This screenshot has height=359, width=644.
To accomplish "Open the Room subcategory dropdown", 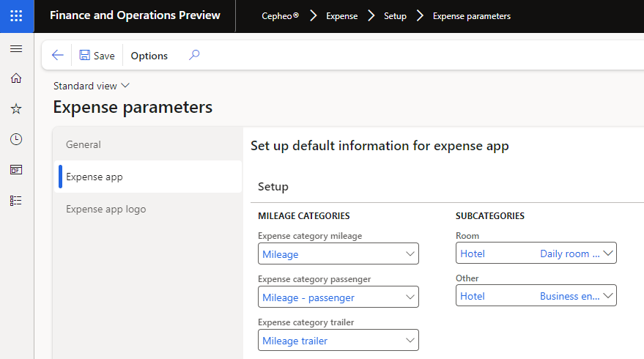I will pos(607,253).
